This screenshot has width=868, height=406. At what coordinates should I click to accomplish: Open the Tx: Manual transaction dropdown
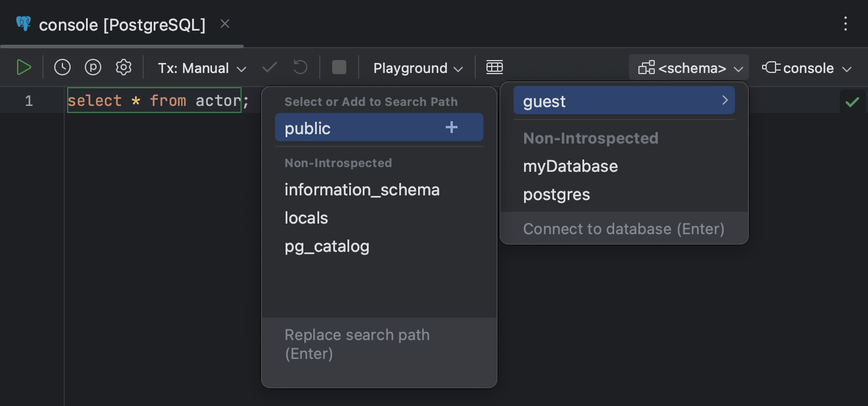tap(201, 67)
